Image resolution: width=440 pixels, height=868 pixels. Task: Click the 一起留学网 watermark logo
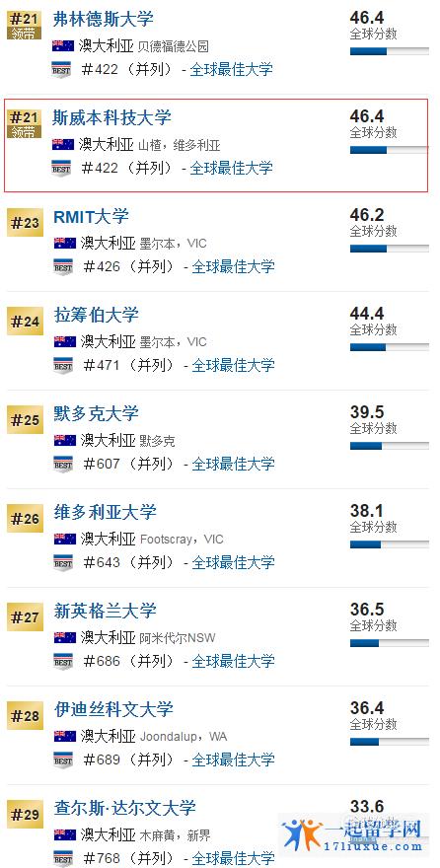click(x=352, y=835)
